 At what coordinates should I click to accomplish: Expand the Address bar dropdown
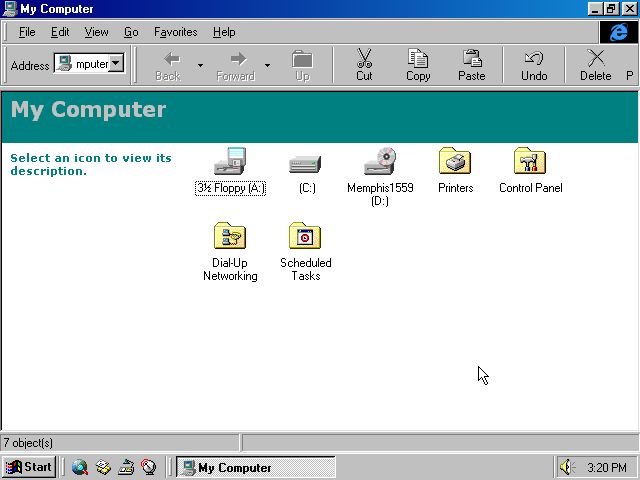[116, 63]
